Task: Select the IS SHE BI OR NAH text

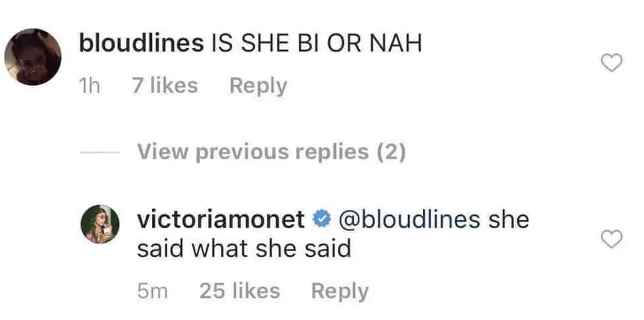Action: coord(317,43)
